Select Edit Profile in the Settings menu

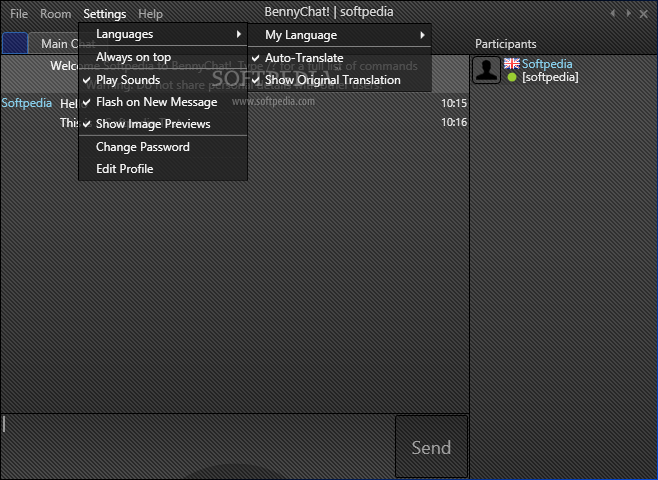(x=163, y=169)
